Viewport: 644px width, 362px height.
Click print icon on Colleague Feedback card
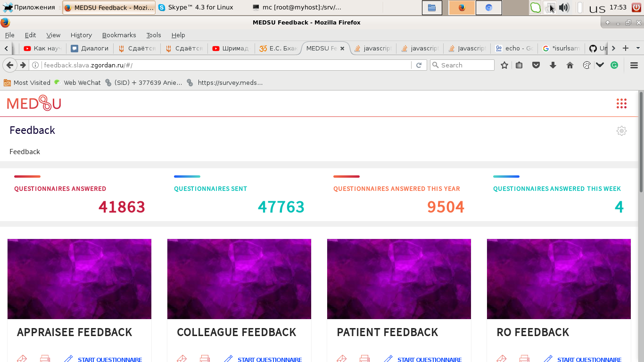point(205,359)
